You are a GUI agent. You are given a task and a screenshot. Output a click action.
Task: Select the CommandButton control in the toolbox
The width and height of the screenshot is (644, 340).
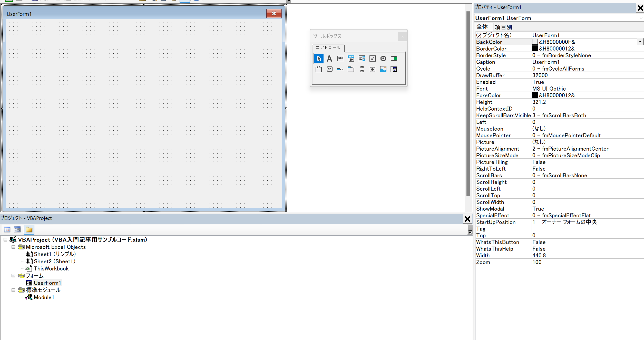329,69
